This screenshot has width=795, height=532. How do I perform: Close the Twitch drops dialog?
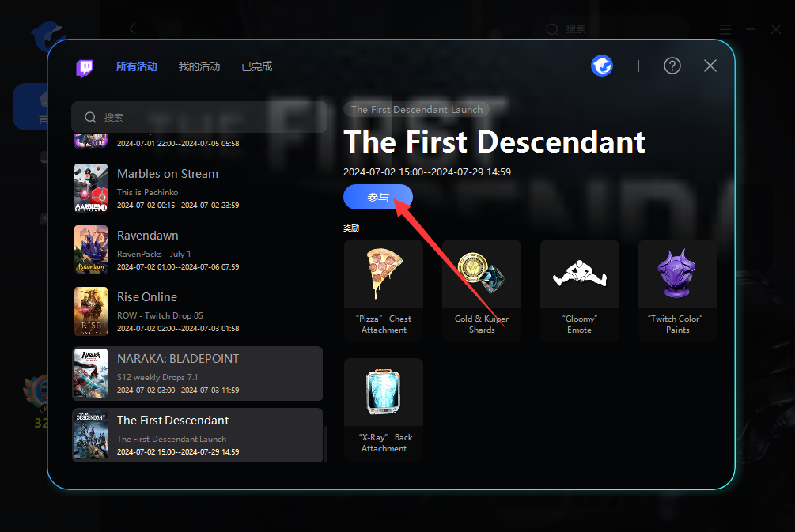(x=710, y=66)
